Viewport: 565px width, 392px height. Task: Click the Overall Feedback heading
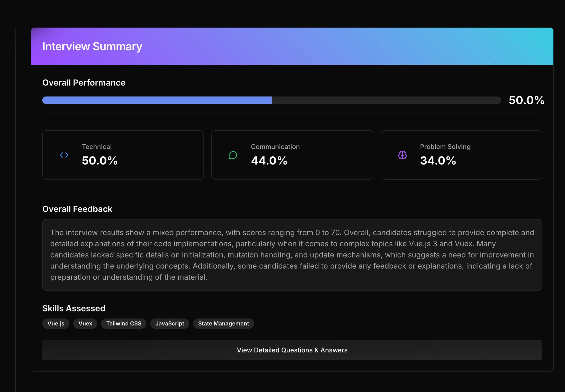(77, 209)
